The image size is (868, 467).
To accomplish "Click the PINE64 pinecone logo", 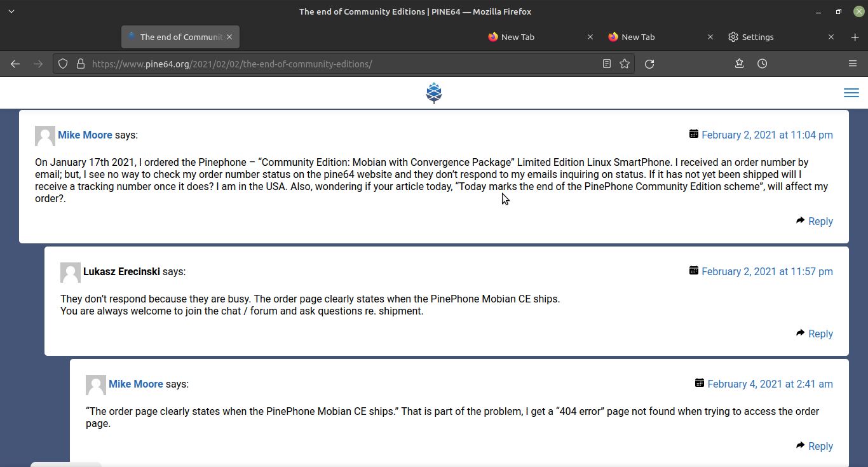I will click(434, 93).
